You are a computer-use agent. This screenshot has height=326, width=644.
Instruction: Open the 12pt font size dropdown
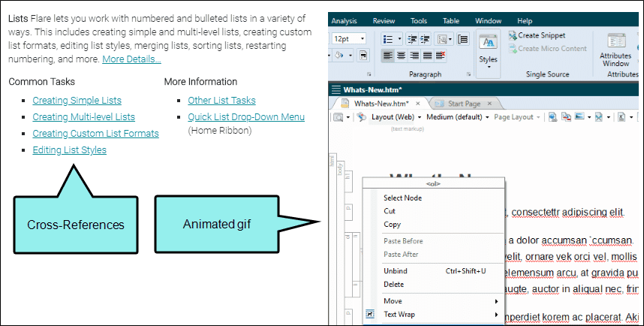363,39
